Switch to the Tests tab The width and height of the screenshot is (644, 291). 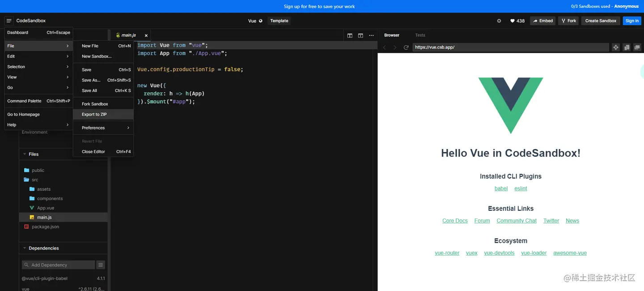(x=420, y=35)
